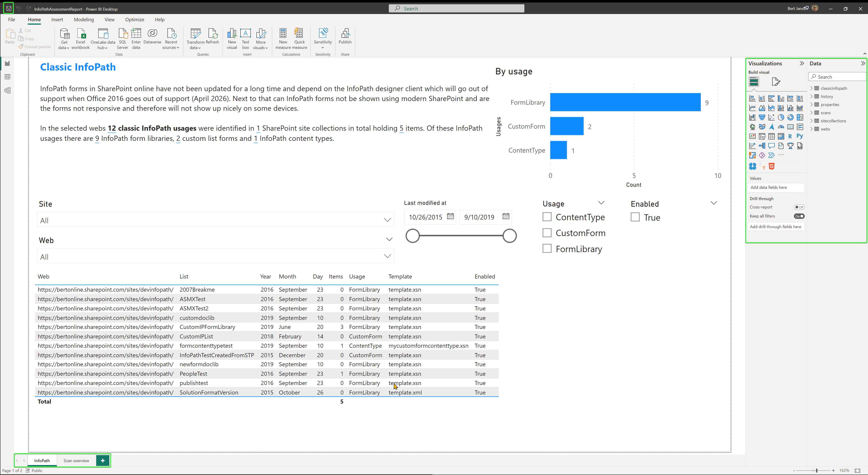The image size is (868, 475).
Task: Choose the Funnel visual
Action: click(762, 117)
